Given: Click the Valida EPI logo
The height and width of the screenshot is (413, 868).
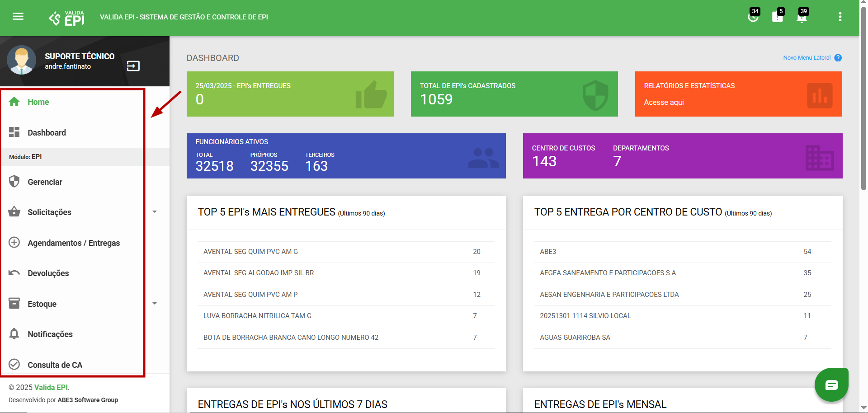Looking at the screenshot, I should coord(66,18).
